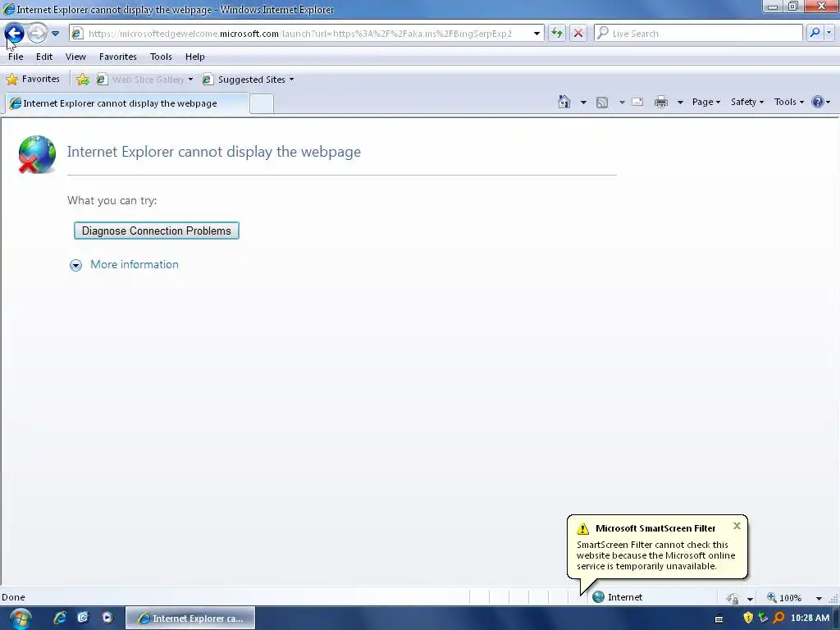Expand the Home button dropdown arrow
This screenshot has width=840, height=630.
click(583, 103)
